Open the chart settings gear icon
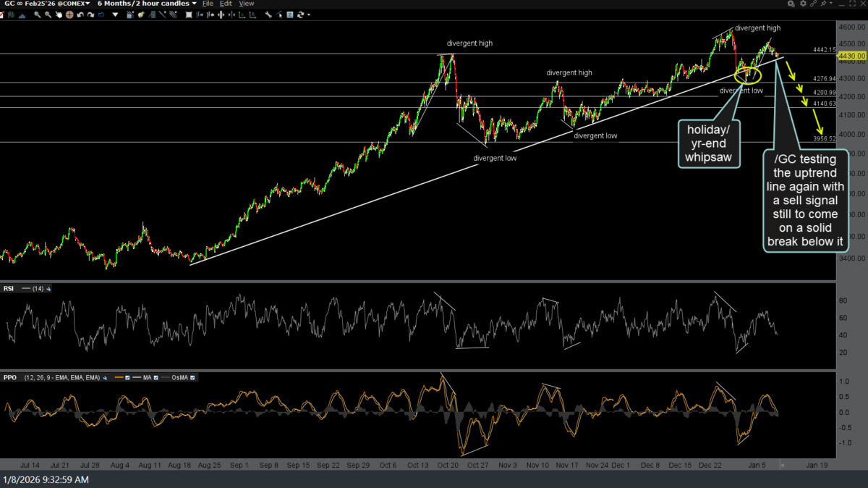The image size is (868, 488). coord(803,4)
